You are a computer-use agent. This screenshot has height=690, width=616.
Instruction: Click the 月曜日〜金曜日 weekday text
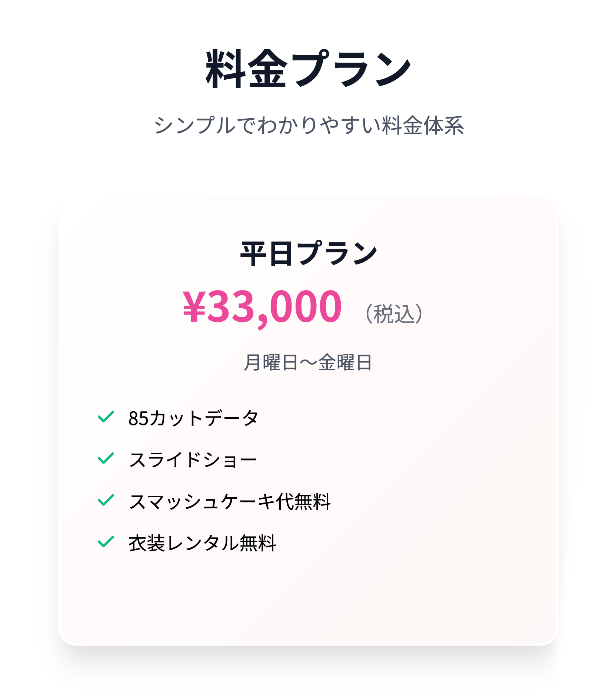tap(308, 362)
